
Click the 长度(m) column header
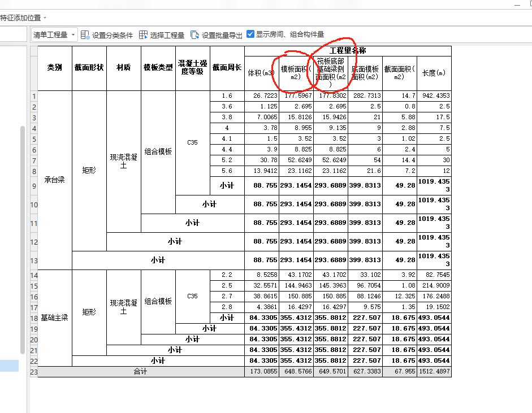tap(434, 73)
